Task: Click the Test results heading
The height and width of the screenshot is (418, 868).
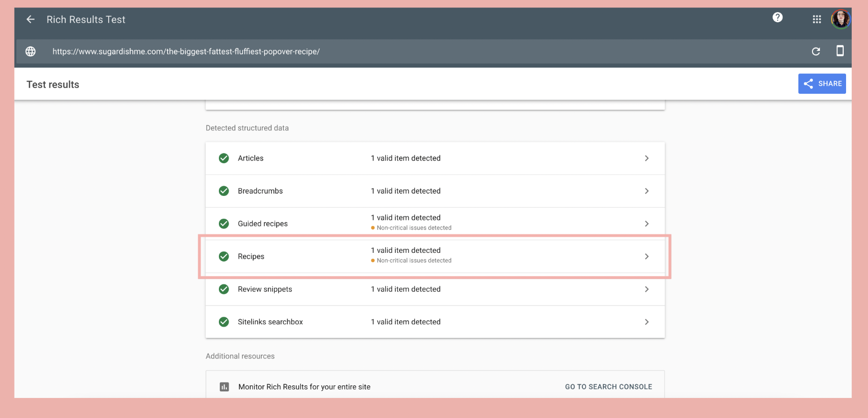Action: pos(53,84)
